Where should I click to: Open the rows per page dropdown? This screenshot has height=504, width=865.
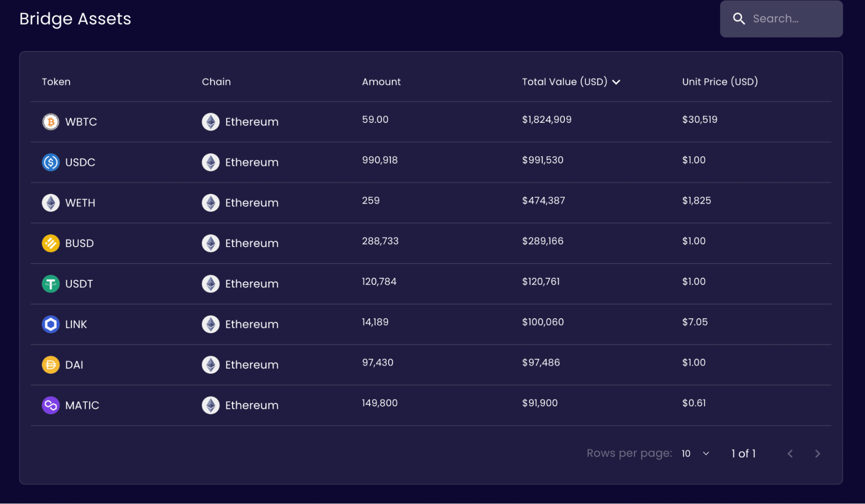point(695,453)
